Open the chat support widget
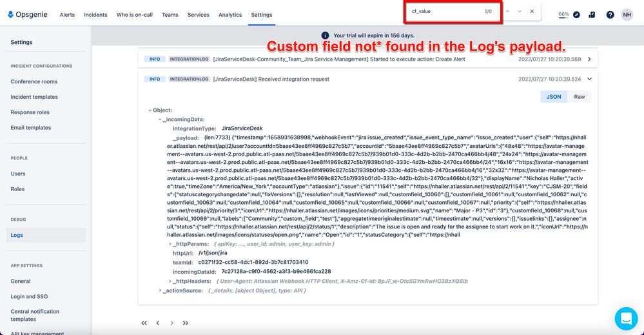This screenshot has height=335, width=644. (626, 318)
